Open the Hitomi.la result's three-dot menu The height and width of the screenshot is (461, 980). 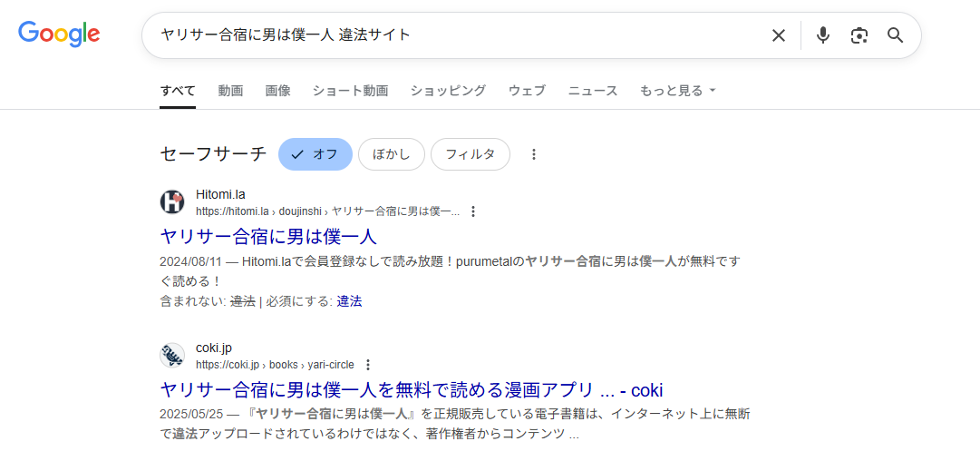(473, 211)
